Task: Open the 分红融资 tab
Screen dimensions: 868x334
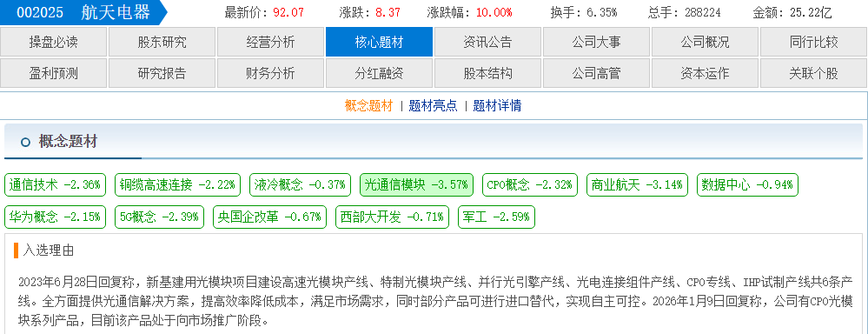Action: (379, 73)
